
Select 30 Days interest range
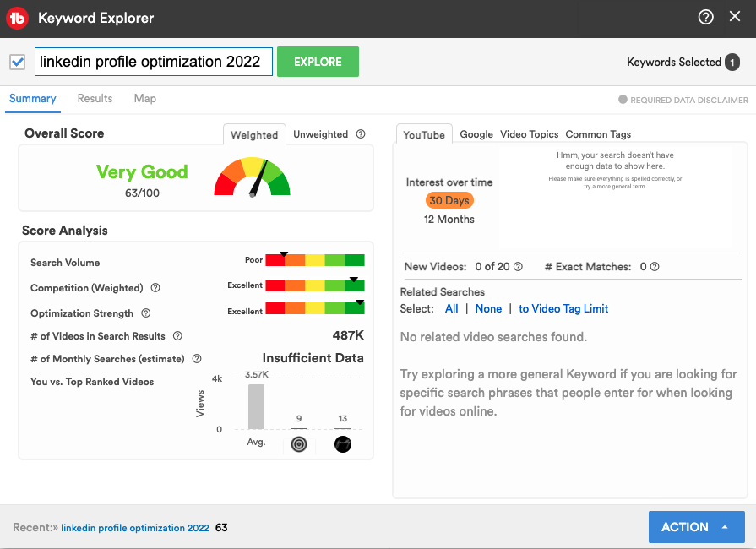[x=449, y=200]
